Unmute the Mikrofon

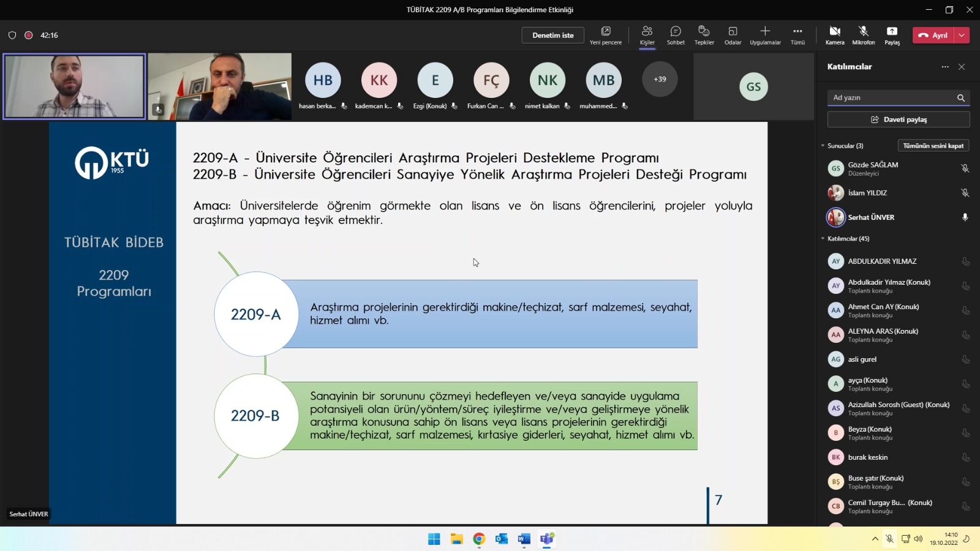click(x=863, y=32)
